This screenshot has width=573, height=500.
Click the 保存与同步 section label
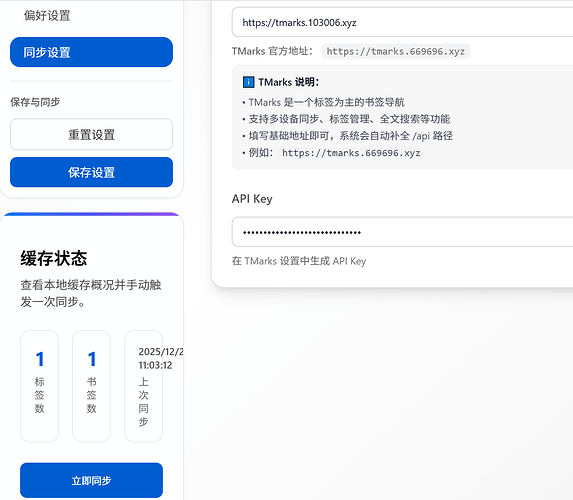tap(35, 102)
